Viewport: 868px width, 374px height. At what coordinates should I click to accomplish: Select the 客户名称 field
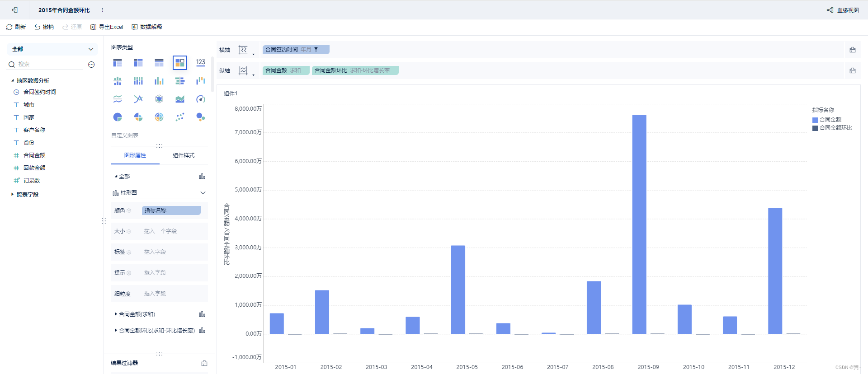click(34, 130)
